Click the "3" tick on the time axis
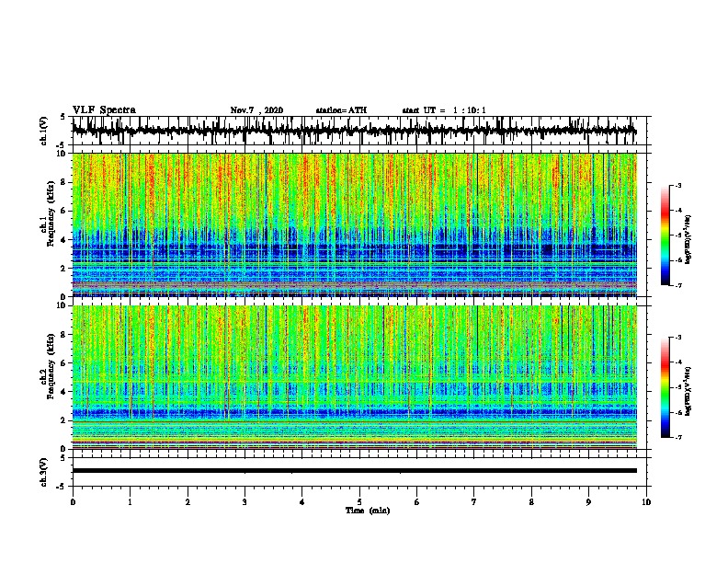This screenshot has height=563, width=728. [x=245, y=502]
